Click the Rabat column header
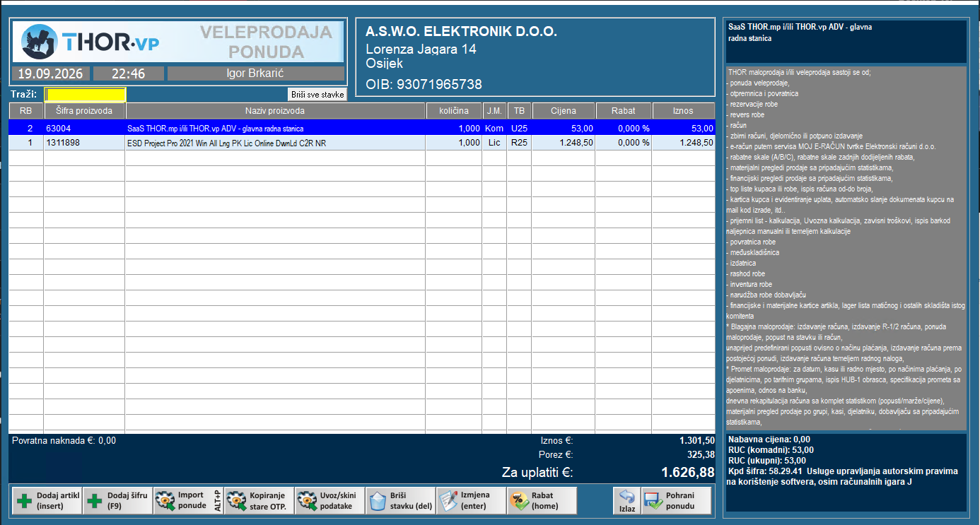The image size is (980, 525). [x=623, y=111]
